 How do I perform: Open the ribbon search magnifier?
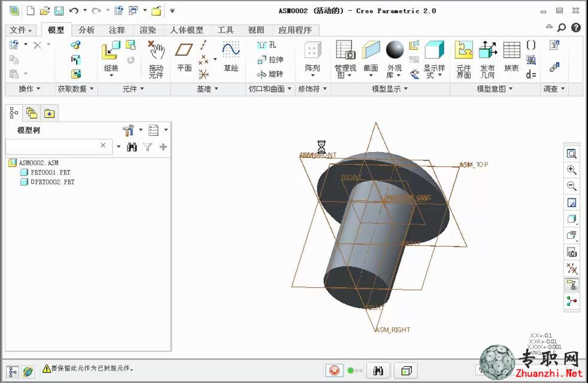click(562, 28)
